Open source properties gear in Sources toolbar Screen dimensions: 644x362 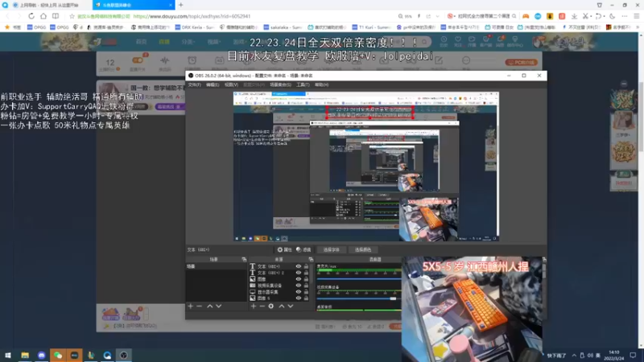[271, 306]
